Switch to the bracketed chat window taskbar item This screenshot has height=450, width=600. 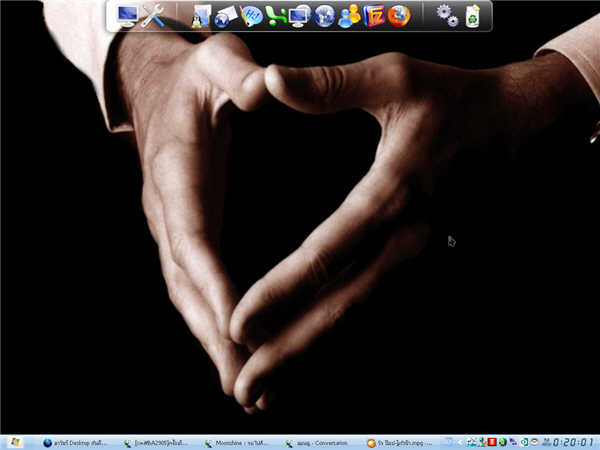(157, 443)
